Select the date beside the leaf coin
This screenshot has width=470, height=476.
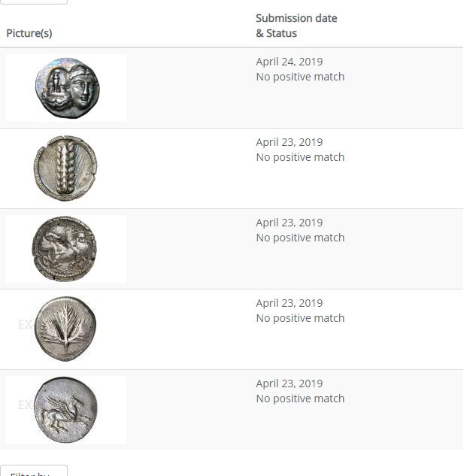click(x=290, y=303)
